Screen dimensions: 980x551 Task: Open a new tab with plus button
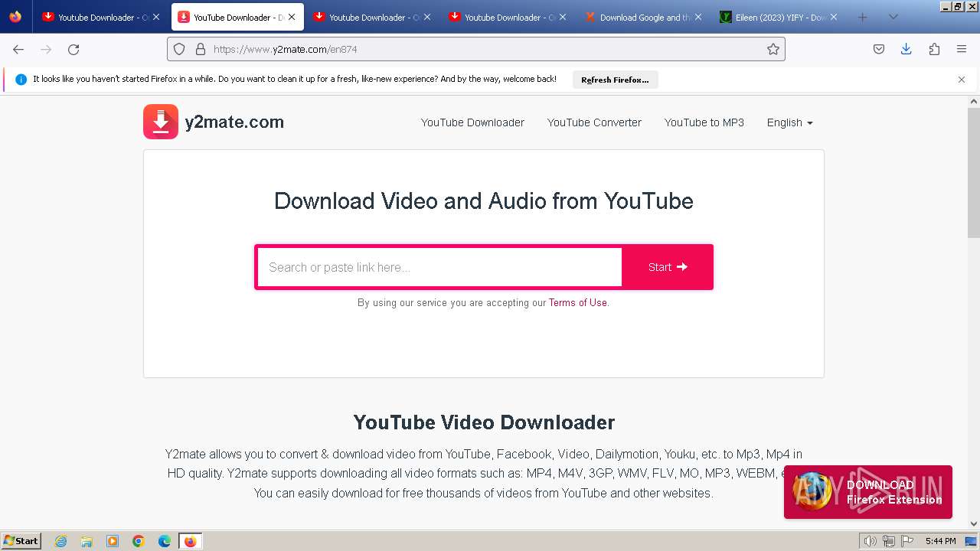click(863, 17)
